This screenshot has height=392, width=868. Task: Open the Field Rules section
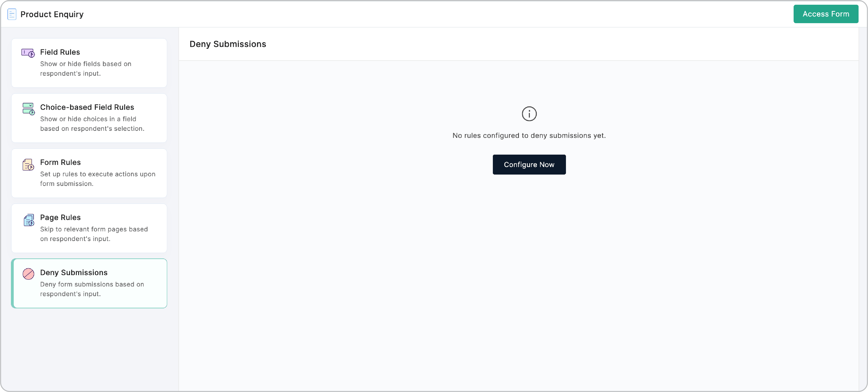coord(89,63)
